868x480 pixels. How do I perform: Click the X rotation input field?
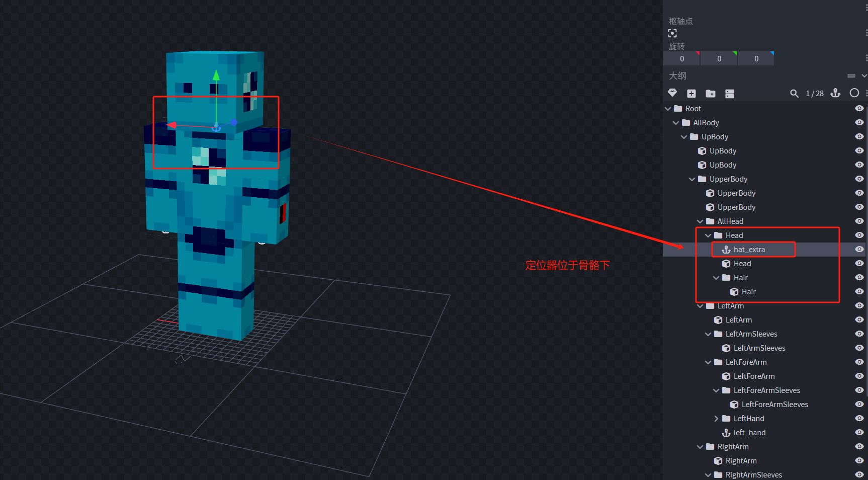(x=681, y=59)
